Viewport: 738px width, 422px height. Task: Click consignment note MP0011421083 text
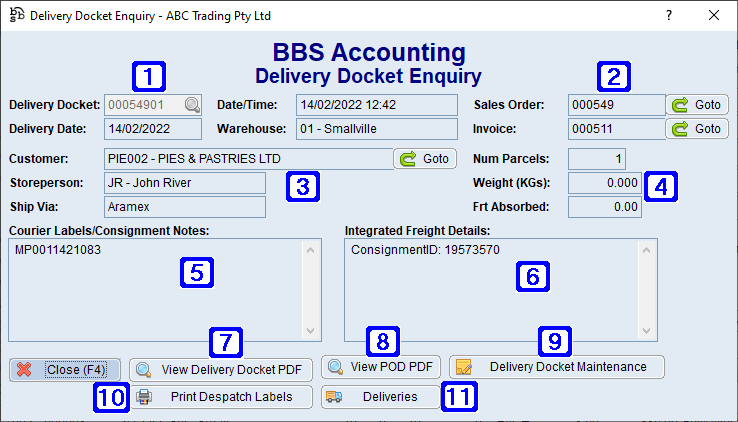[58, 250]
